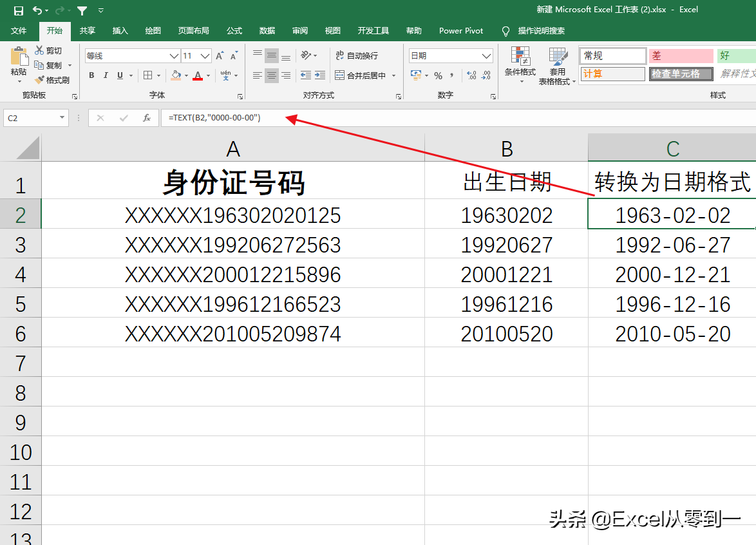Click the percent style icon

(x=438, y=76)
